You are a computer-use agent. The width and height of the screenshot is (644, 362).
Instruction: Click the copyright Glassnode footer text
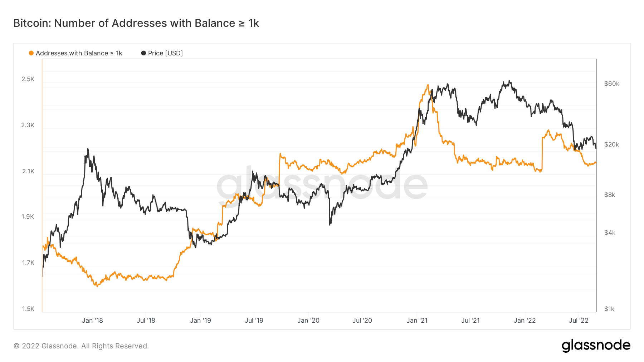coord(81,346)
